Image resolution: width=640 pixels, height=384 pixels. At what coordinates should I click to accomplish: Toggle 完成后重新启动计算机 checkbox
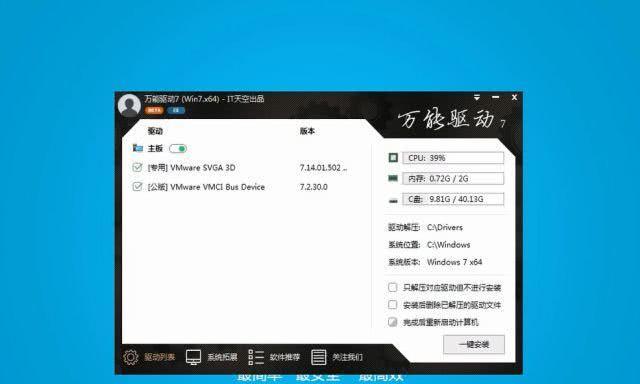click(x=393, y=322)
